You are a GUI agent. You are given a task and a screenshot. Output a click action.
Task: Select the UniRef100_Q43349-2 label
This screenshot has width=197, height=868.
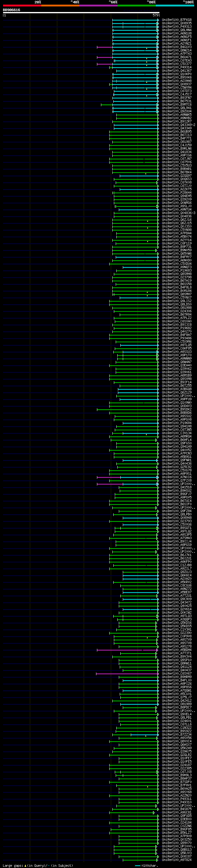[x=179, y=125]
